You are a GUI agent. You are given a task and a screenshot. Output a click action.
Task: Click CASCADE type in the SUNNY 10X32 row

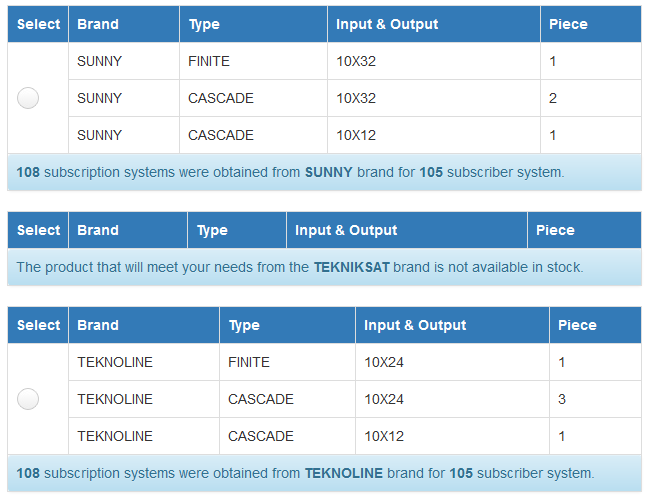221,98
